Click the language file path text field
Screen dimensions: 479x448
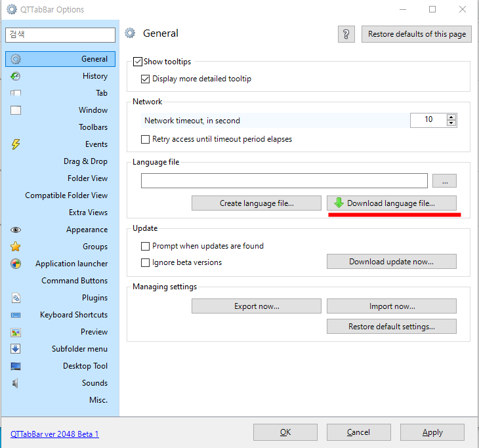point(284,181)
